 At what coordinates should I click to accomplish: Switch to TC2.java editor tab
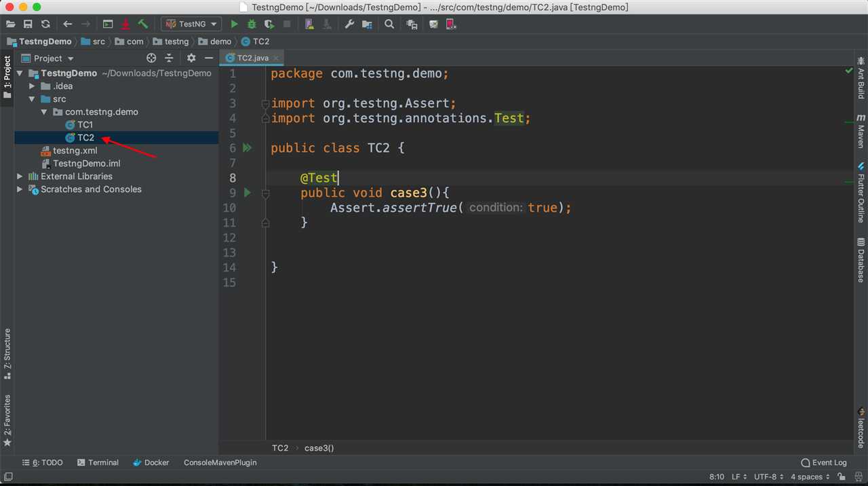click(253, 58)
